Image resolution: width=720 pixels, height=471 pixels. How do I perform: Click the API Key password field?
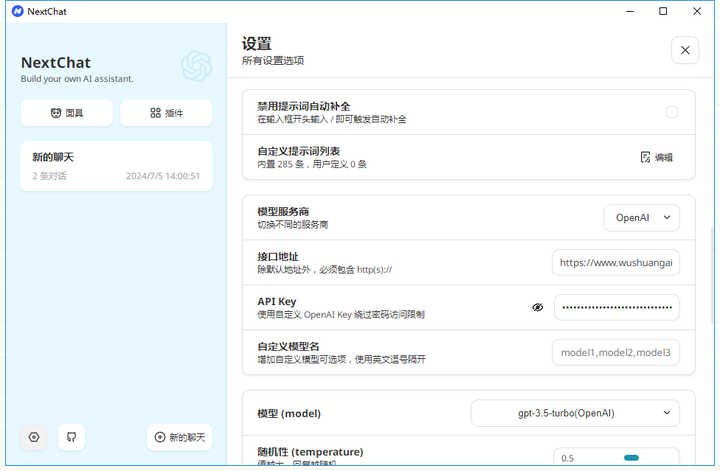click(x=617, y=308)
